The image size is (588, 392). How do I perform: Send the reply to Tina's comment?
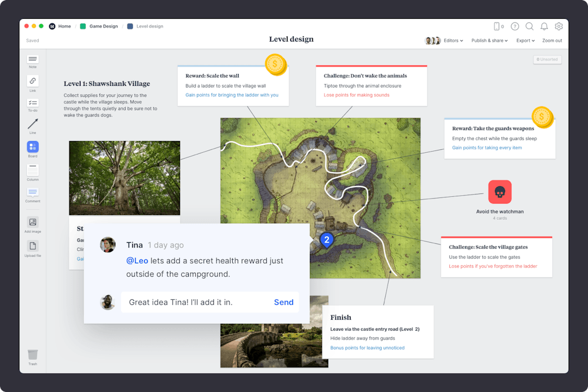pyautogui.click(x=284, y=302)
